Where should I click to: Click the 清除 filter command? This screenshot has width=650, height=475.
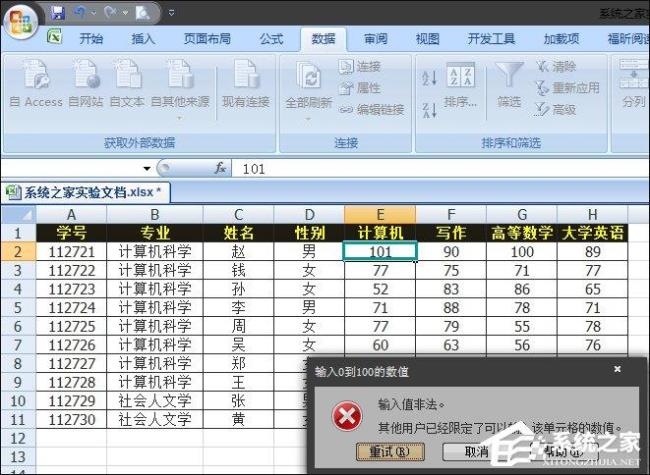point(556,66)
